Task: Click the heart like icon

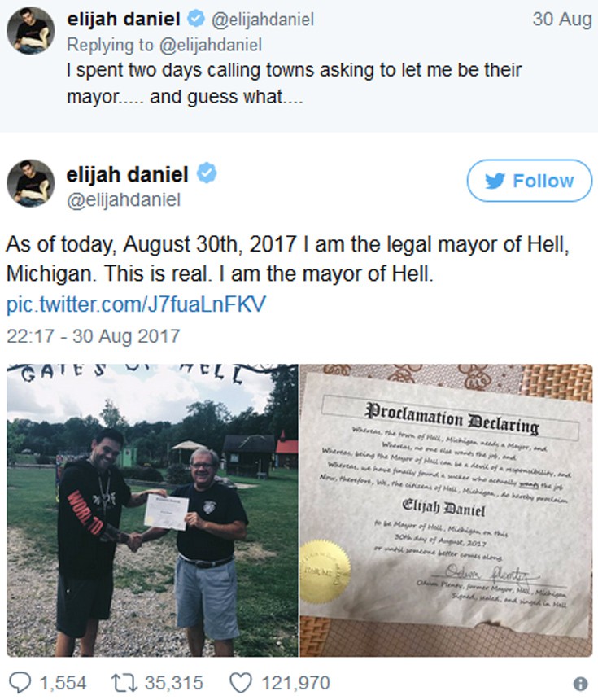Action: (241, 683)
